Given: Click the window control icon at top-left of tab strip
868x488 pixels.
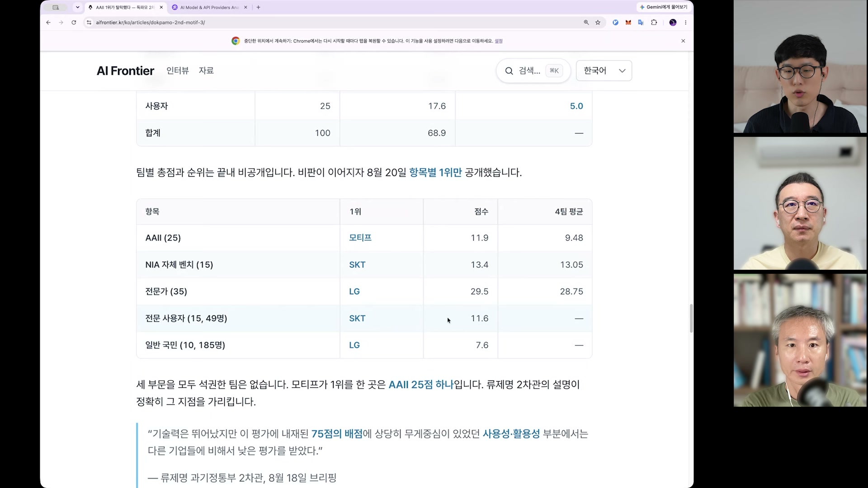Looking at the screenshot, I should click(x=56, y=7).
